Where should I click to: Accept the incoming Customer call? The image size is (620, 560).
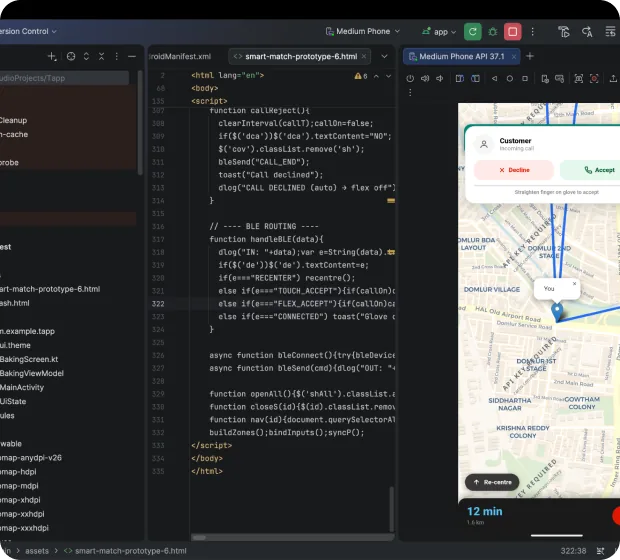pyautogui.click(x=592, y=170)
